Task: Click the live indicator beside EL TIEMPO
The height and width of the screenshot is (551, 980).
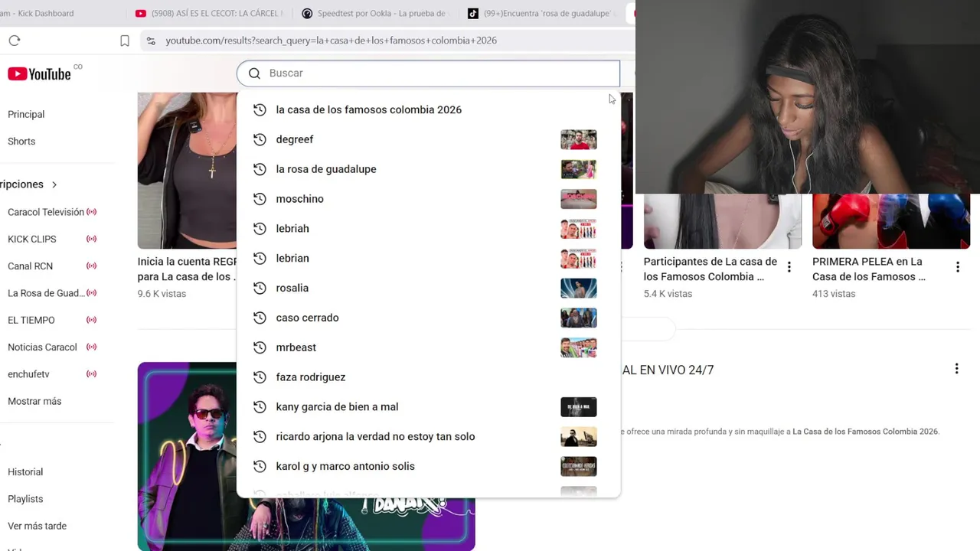Action: click(92, 320)
